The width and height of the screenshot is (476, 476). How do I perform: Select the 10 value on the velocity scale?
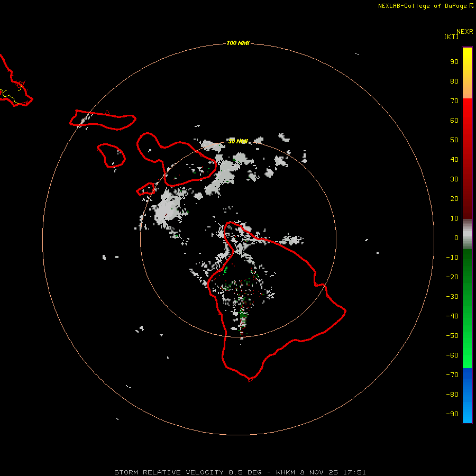(x=454, y=218)
